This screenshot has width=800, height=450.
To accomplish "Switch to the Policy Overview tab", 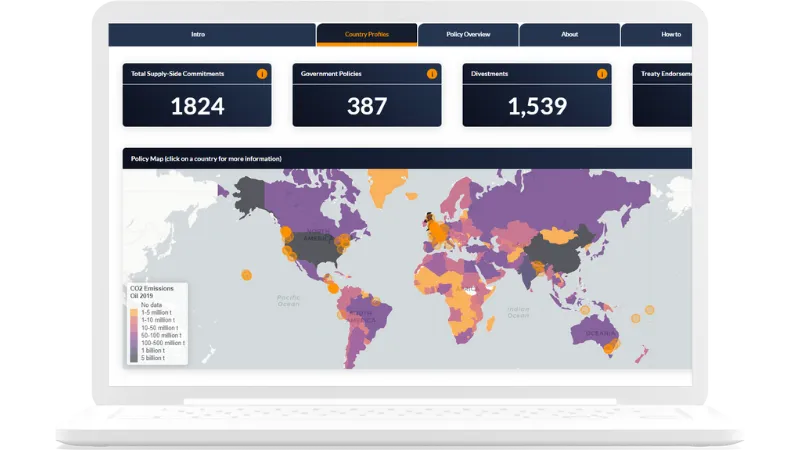I will [468, 35].
